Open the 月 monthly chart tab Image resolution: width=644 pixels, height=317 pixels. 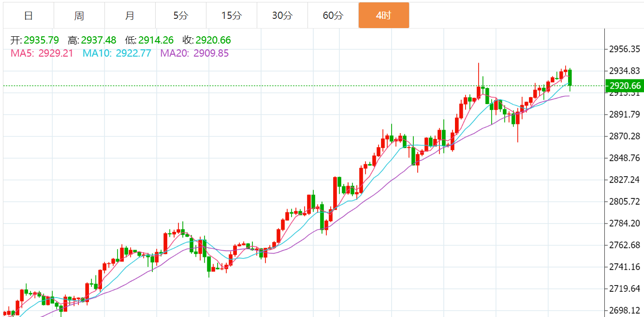pyautogui.click(x=130, y=15)
